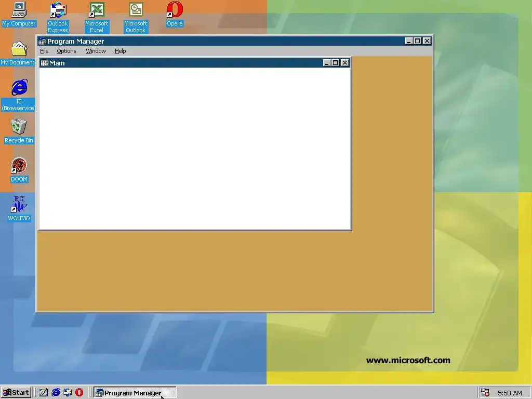Launch Outlook Express from quick launch
This screenshot has height=399, width=532.
click(68, 393)
